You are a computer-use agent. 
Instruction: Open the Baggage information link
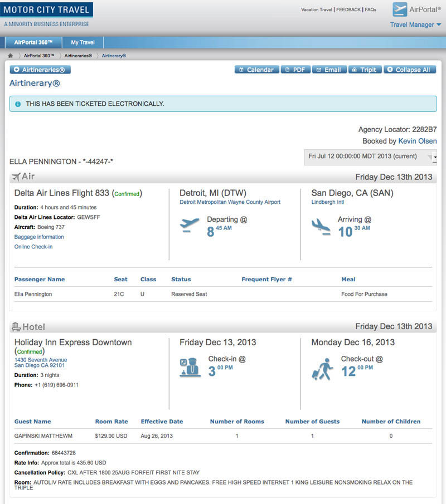[39, 237]
